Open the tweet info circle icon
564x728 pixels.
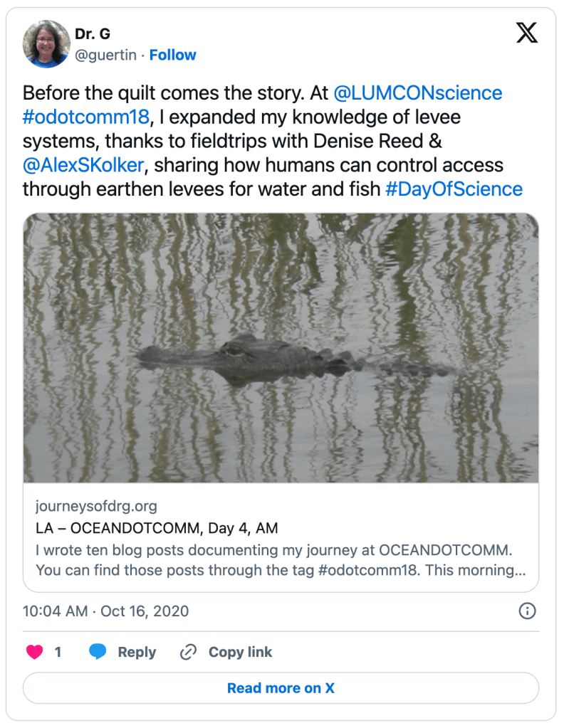point(527,611)
